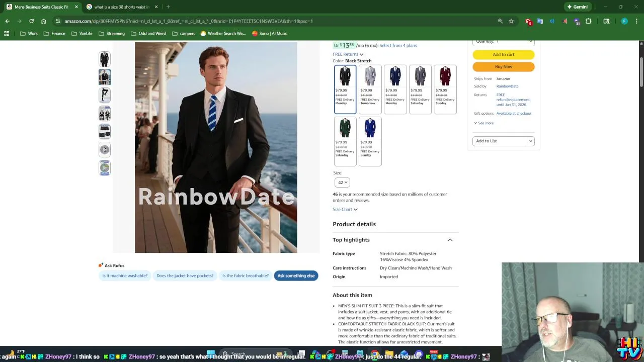Viewport: 644px width, 362px height.
Task: Open the Chrome apps grid in bookmarks bar
Action: coord(7,34)
